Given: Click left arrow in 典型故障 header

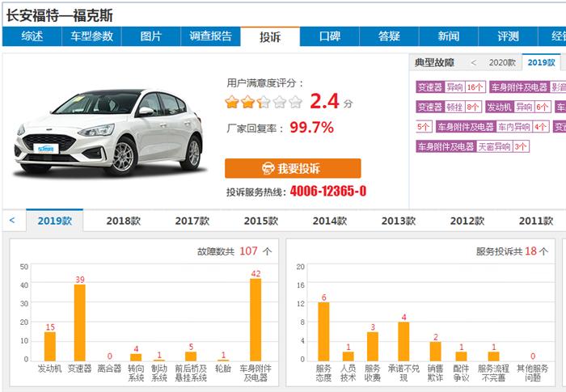Looking at the screenshot, I should [473, 63].
